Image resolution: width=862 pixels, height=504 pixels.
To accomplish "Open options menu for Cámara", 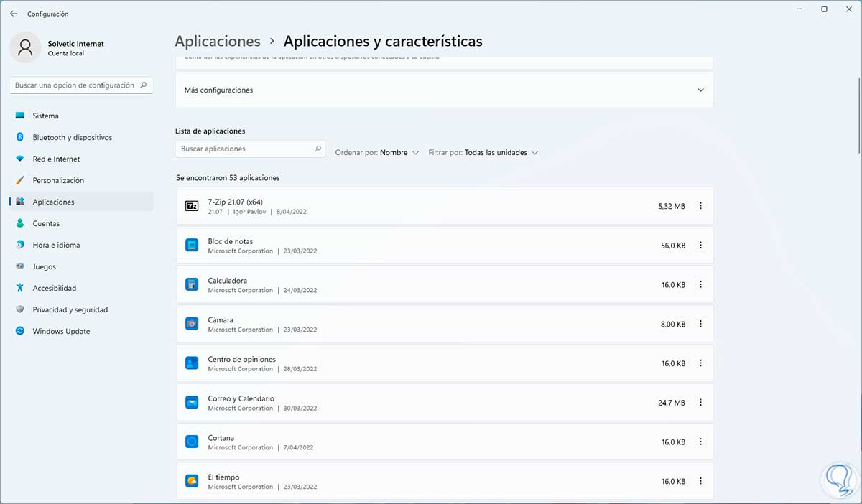I will coord(701,324).
